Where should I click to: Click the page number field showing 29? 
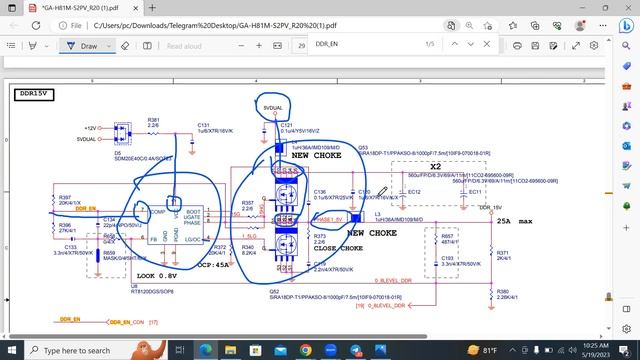coord(301,46)
